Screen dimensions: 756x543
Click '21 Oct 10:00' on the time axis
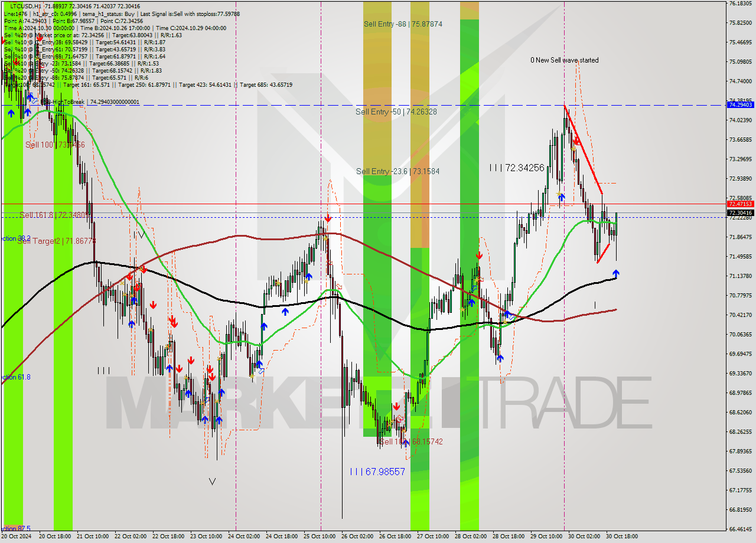pos(92,536)
